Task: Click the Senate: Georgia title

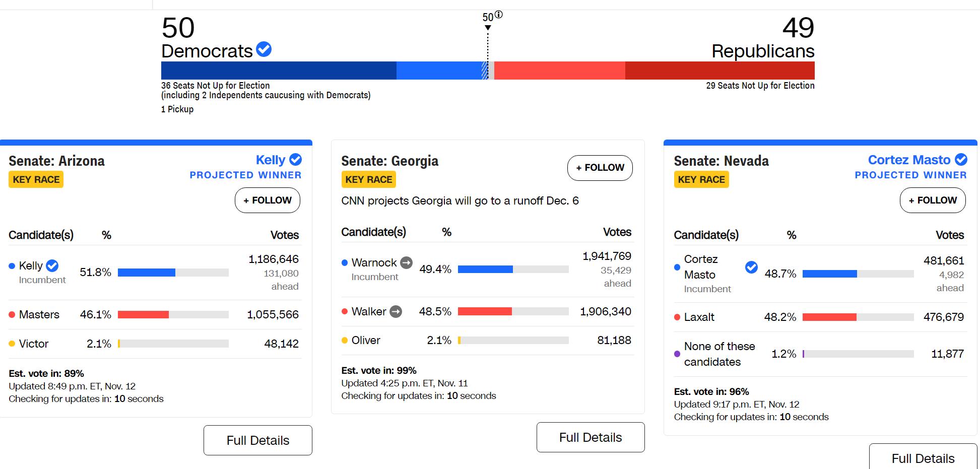Action: click(x=389, y=161)
